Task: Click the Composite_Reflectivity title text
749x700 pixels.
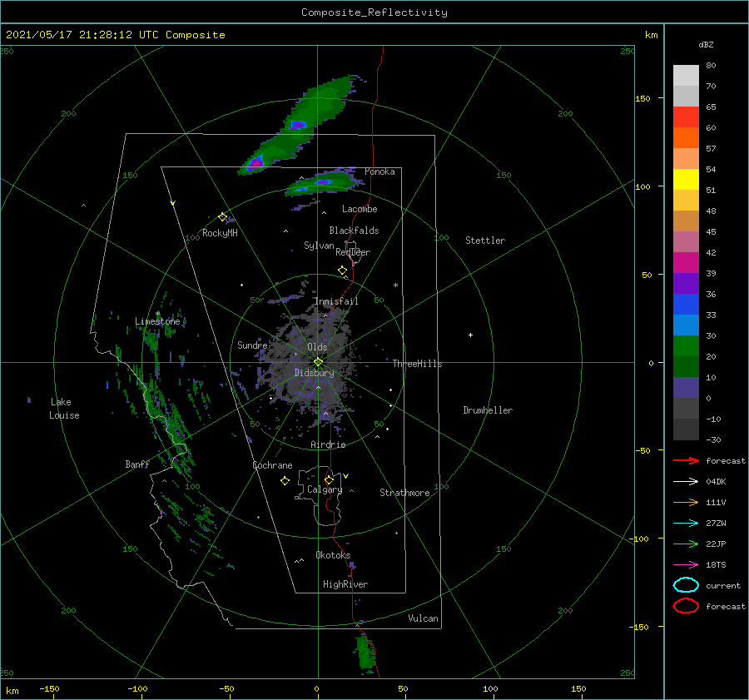Action: 374,12
